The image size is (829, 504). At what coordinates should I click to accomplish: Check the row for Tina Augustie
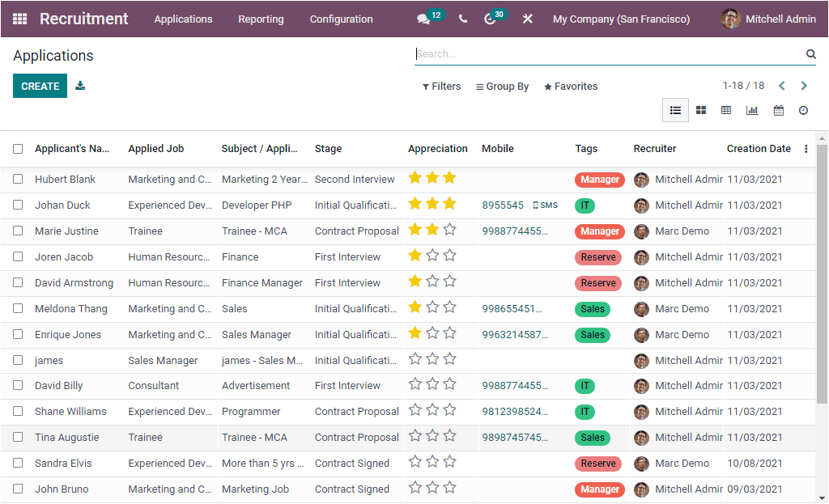[x=18, y=438]
